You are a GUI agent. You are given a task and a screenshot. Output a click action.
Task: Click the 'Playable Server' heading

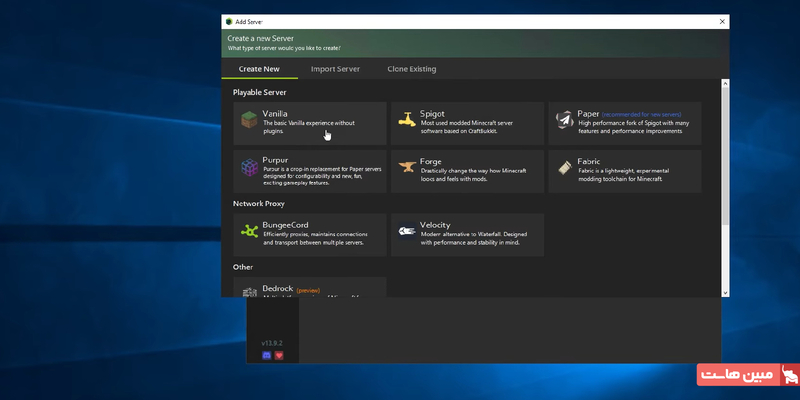click(x=260, y=92)
